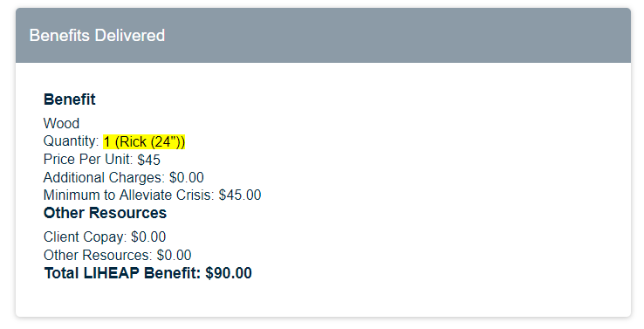
Task: Select the Client Copay $0.00 value
Action: click(x=148, y=237)
